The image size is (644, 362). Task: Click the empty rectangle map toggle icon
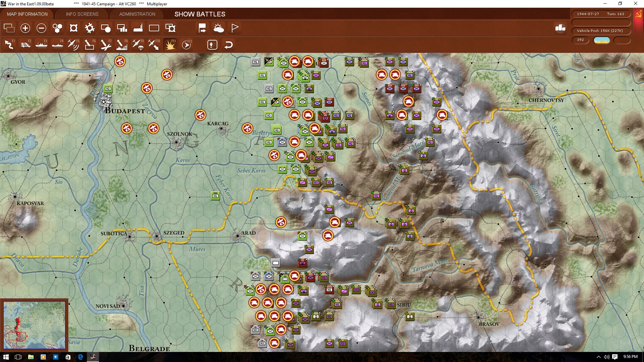(x=154, y=28)
